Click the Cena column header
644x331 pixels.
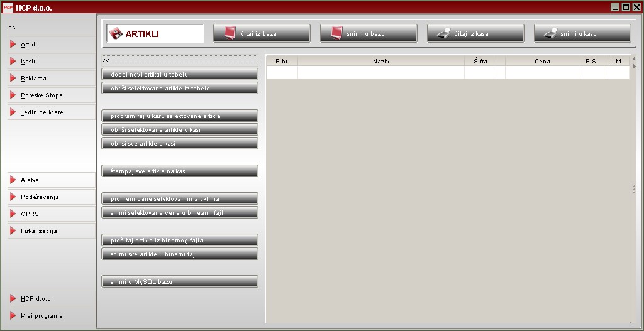541,62
